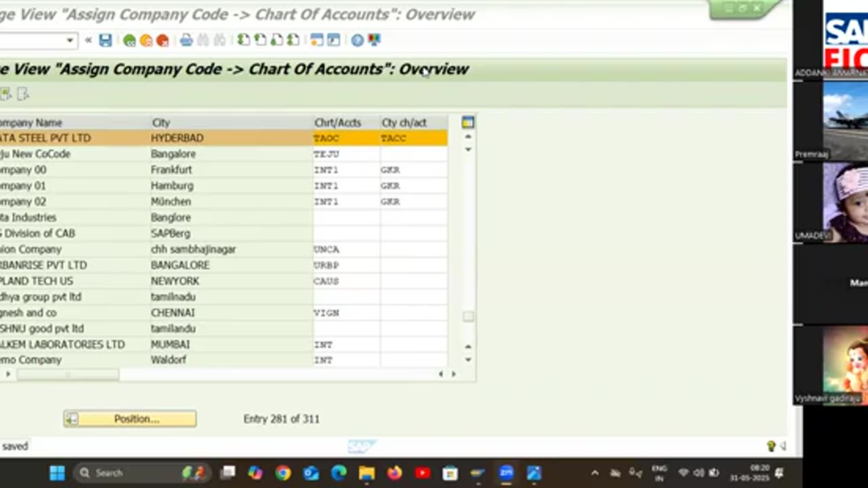Screen dimensions: 868x488
Task: Click the Select All icon in application toolbar
Action: [5, 94]
